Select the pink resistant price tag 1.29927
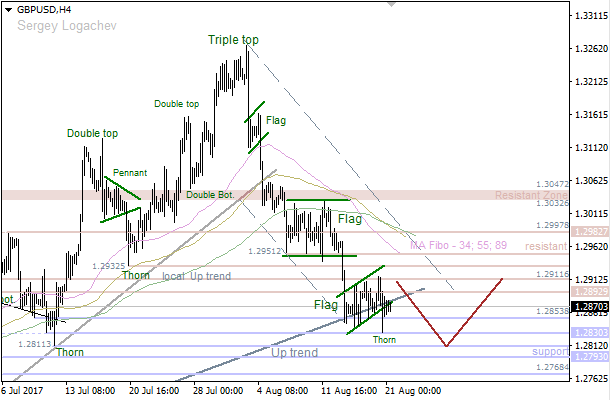Screen dimensions: 610x400 [x=589, y=231]
